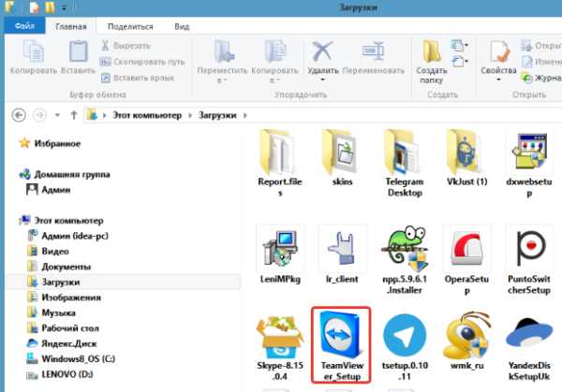This screenshot has width=562, height=392.
Task: Switch to the Вид ribbon tab
Action: pos(182,26)
